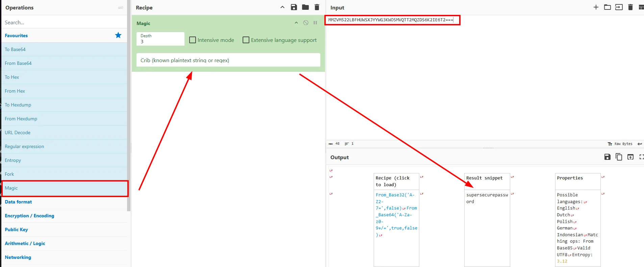Replace input with output icon
Screen dimensions: 644x267
(x=630, y=157)
